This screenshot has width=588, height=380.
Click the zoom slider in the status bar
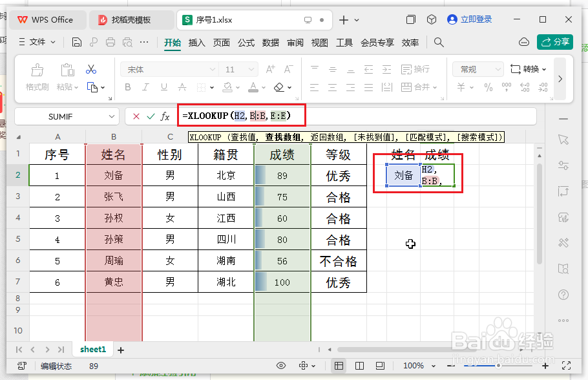[x=498, y=366]
